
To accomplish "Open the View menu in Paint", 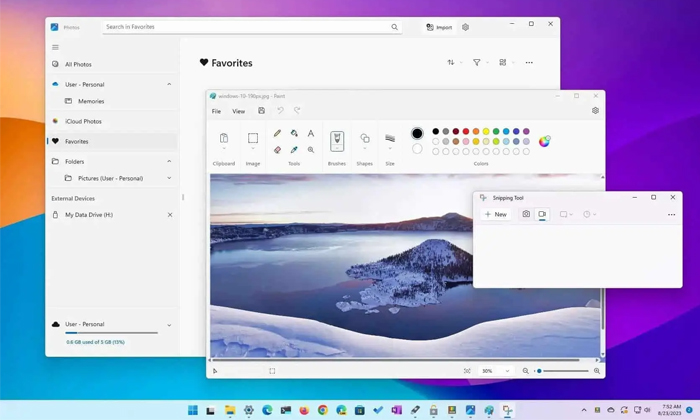I will 238,111.
